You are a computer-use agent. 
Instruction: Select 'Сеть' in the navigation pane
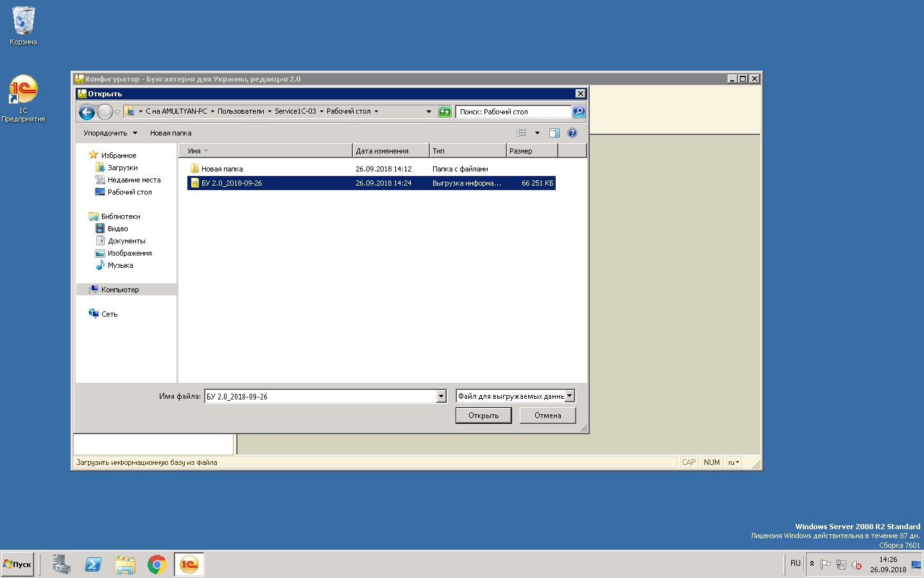point(109,314)
